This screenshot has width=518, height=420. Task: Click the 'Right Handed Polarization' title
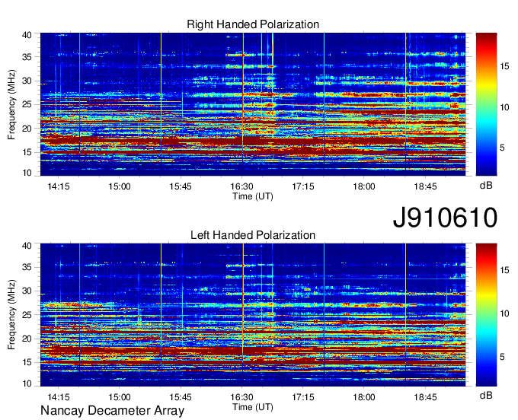click(x=253, y=24)
